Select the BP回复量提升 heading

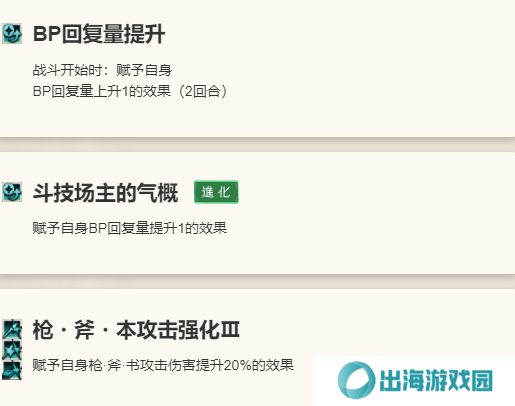[x=99, y=34]
